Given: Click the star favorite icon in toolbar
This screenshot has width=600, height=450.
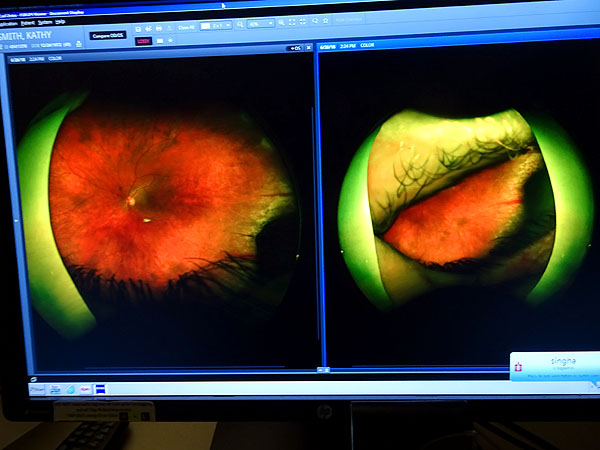Looking at the screenshot, I should click(326, 20).
